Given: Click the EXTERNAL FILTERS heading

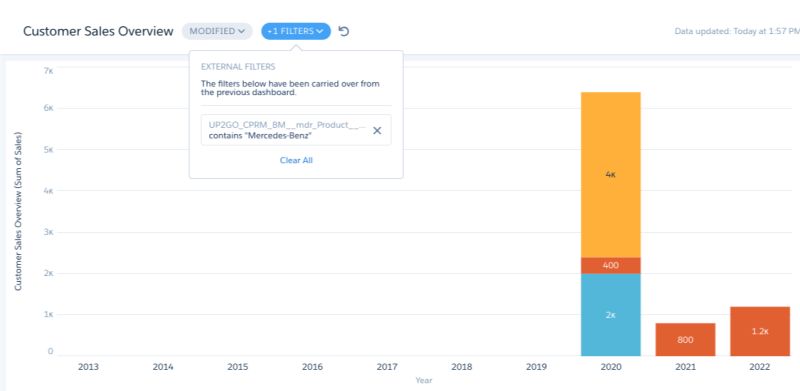Looking at the screenshot, I should [238, 66].
